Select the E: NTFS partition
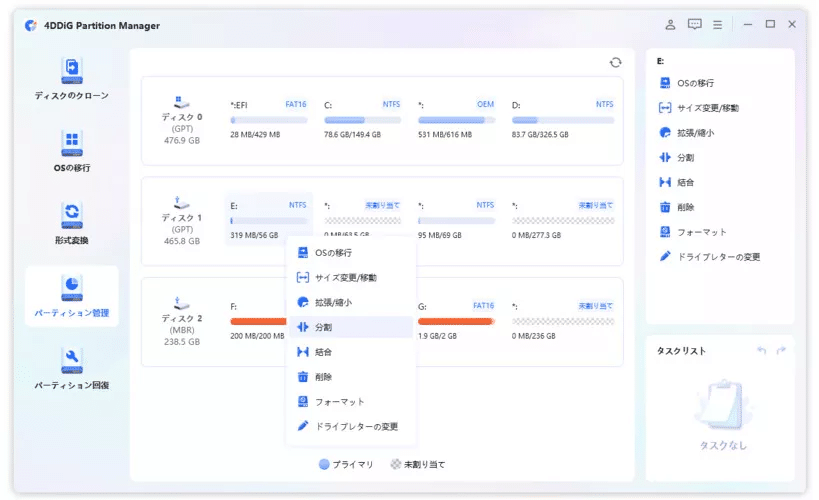Image resolution: width=819 pixels, height=500 pixels. coord(268,220)
